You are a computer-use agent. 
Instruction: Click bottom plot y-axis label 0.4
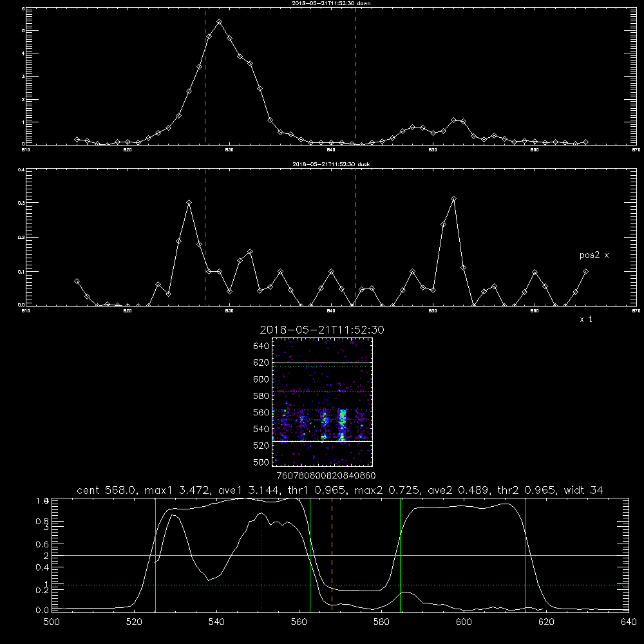(41, 567)
